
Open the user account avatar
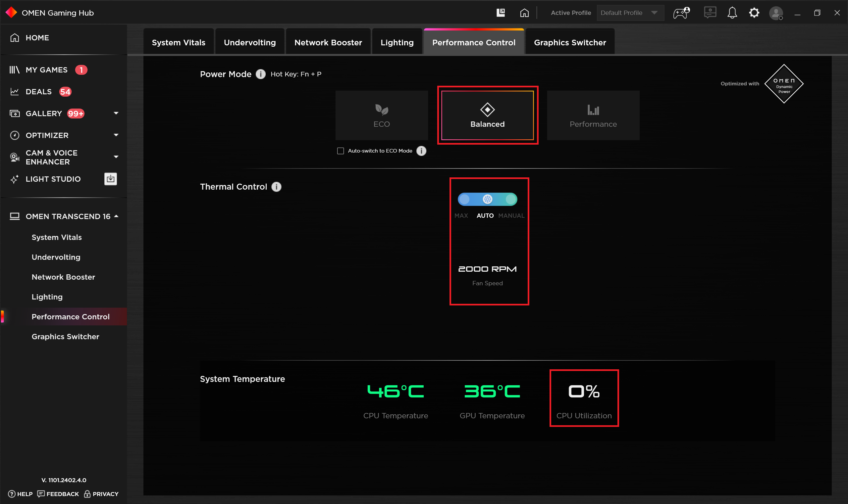click(776, 13)
